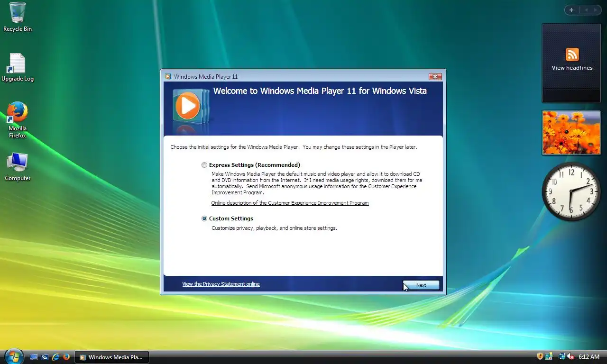Click the sidebar next gadgets page arrow

point(596,10)
